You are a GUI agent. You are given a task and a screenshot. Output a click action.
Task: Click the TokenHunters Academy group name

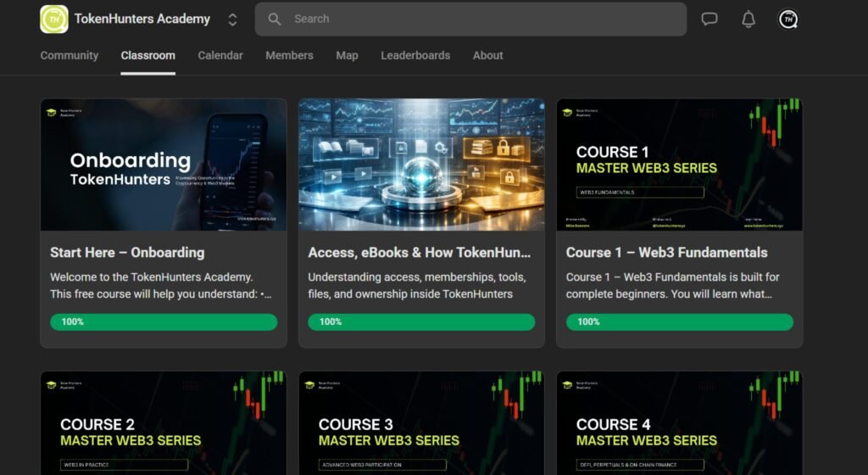click(x=142, y=19)
